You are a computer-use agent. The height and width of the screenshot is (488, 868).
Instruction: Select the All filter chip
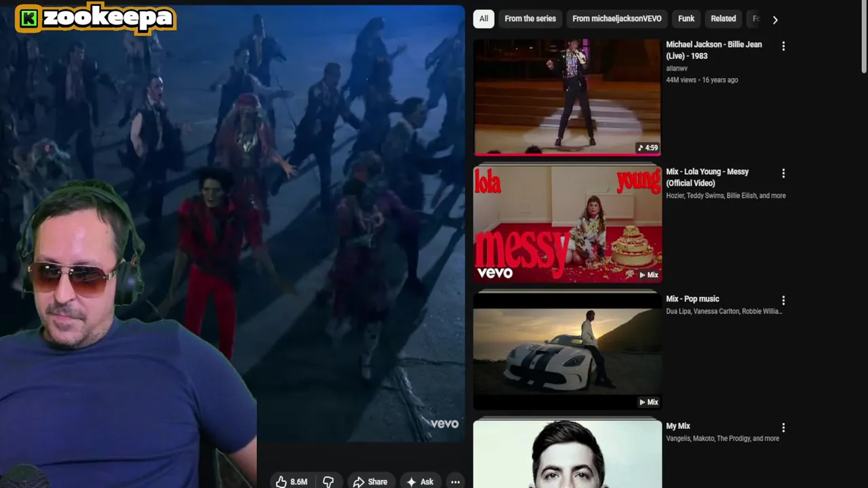(x=484, y=19)
